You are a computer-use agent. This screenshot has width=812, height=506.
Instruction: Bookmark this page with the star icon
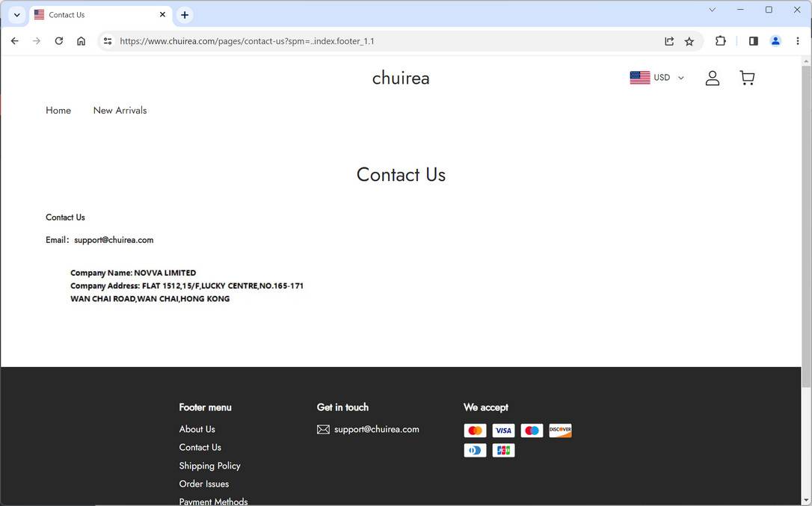[x=689, y=41]
